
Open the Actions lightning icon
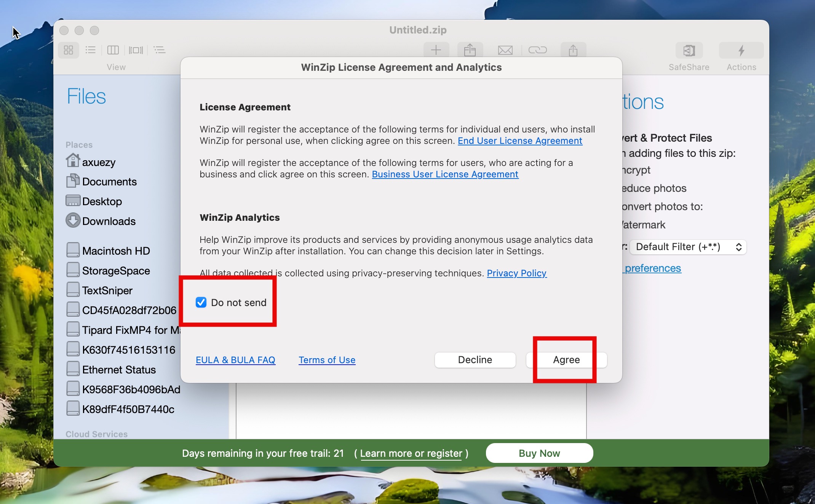[x=741, y=51]
